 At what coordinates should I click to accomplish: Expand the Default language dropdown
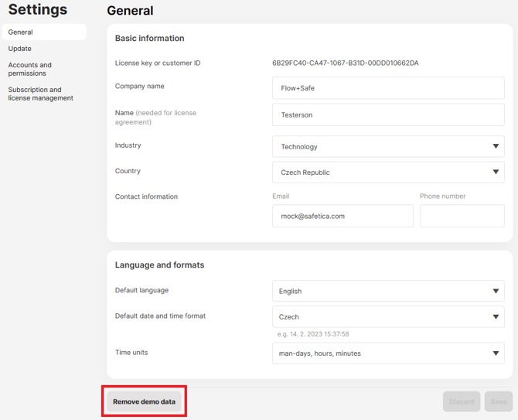point(387,292)
